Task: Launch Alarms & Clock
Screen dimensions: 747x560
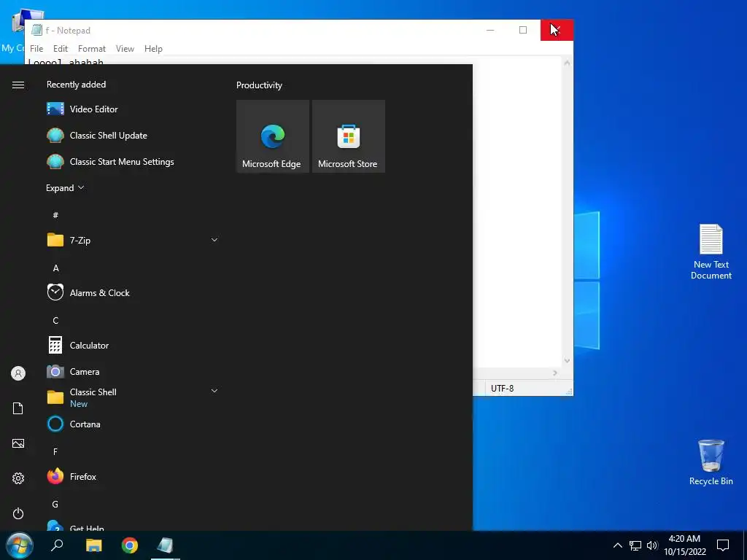Action: coord(132,292)
